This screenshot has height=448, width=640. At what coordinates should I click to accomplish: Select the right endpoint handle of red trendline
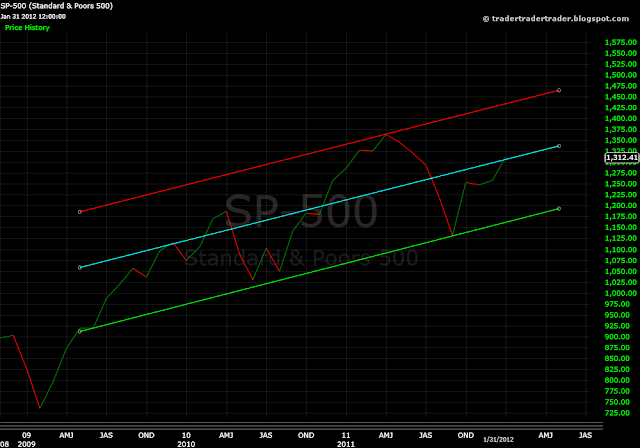coord(559,90)
